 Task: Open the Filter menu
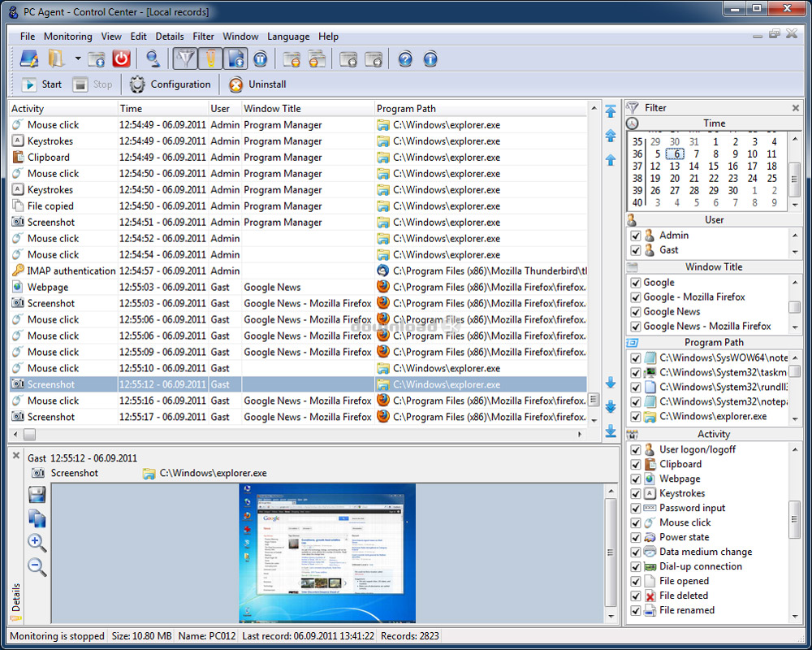203,37
